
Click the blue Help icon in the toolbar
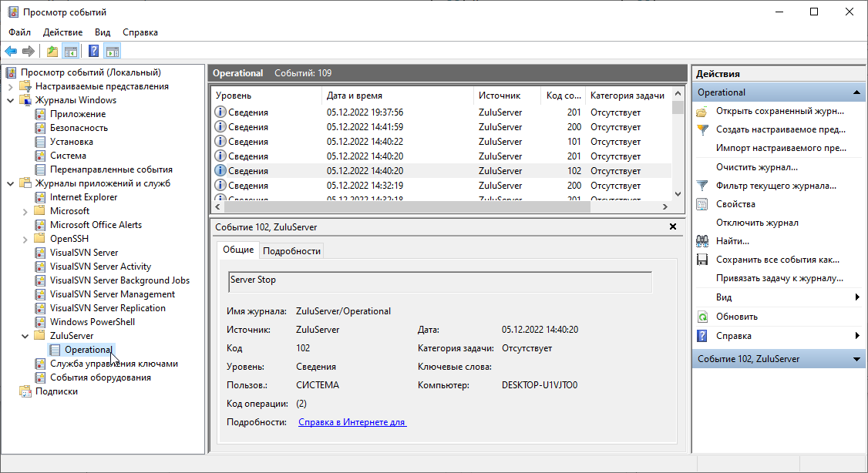93,52
